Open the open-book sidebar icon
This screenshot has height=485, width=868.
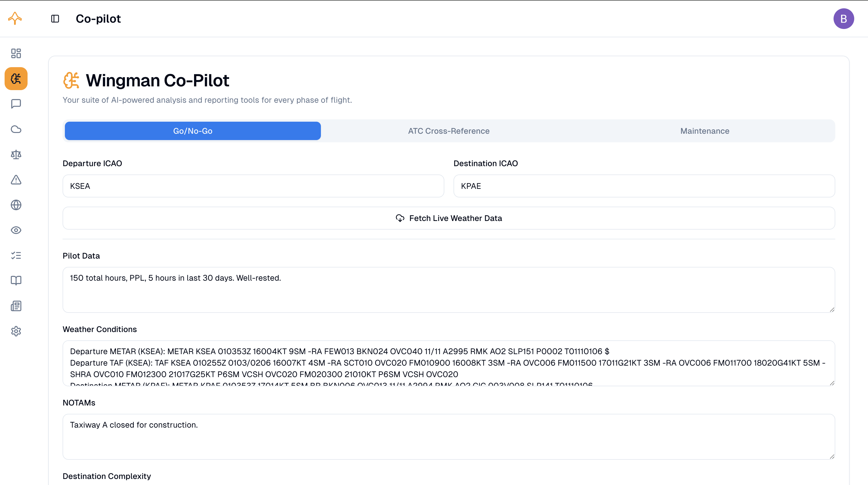coord(16,281)
